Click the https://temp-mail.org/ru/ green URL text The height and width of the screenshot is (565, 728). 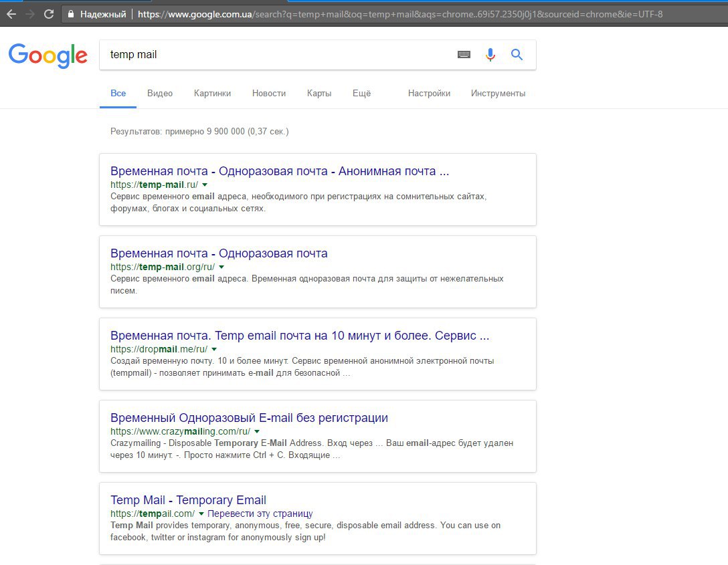point(163,267)
